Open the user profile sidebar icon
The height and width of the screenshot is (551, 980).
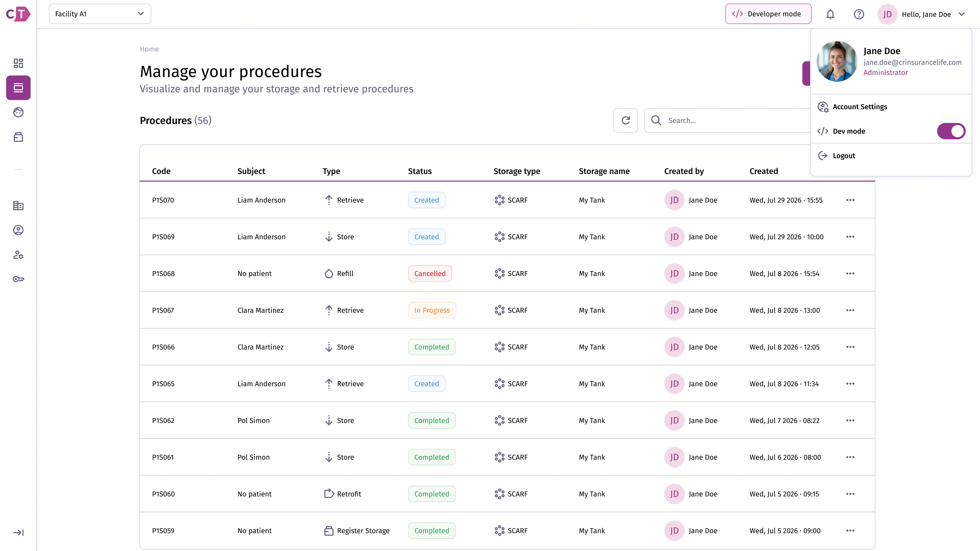click(x=18, y=230)
